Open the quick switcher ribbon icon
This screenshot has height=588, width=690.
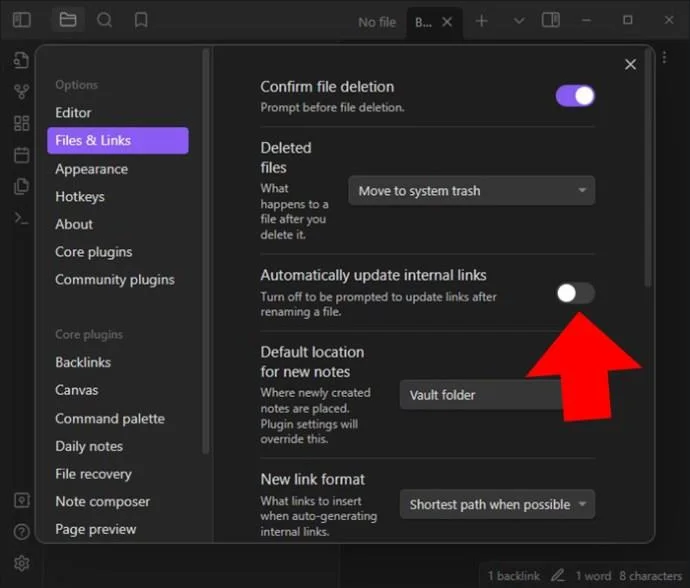tap(21, 60)
